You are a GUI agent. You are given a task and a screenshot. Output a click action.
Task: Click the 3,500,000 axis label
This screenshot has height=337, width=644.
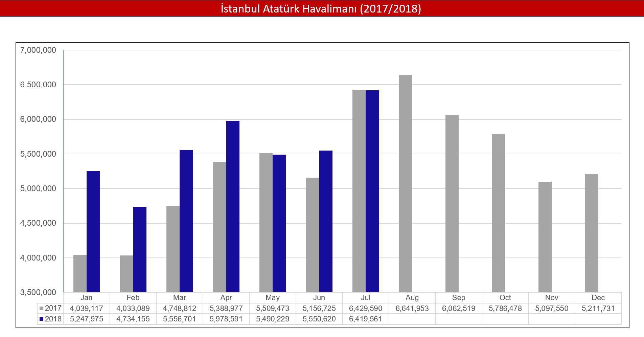coord(38,293)
